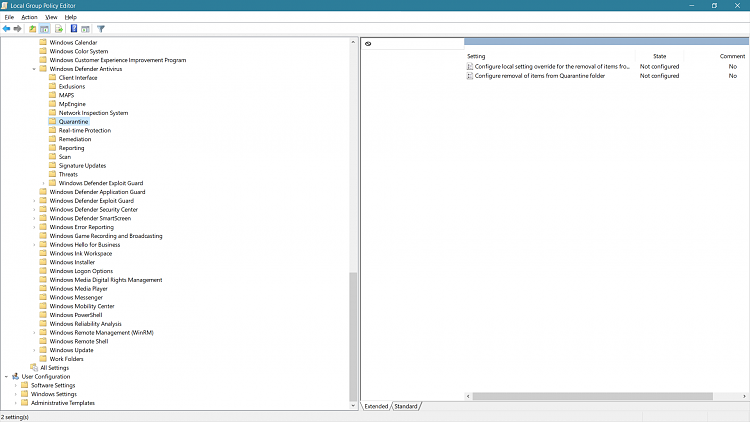Screen dimensions: 750x422
Task: Select the Network Inspection System folder
Action: coord(93,113)
